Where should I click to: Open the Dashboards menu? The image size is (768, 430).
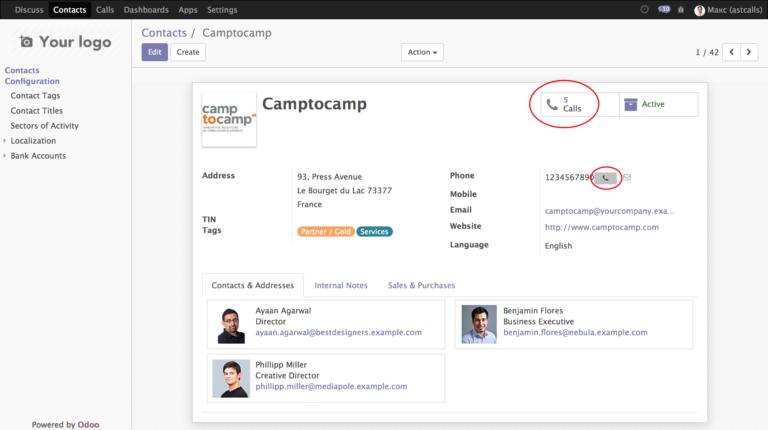pos(146,10)
